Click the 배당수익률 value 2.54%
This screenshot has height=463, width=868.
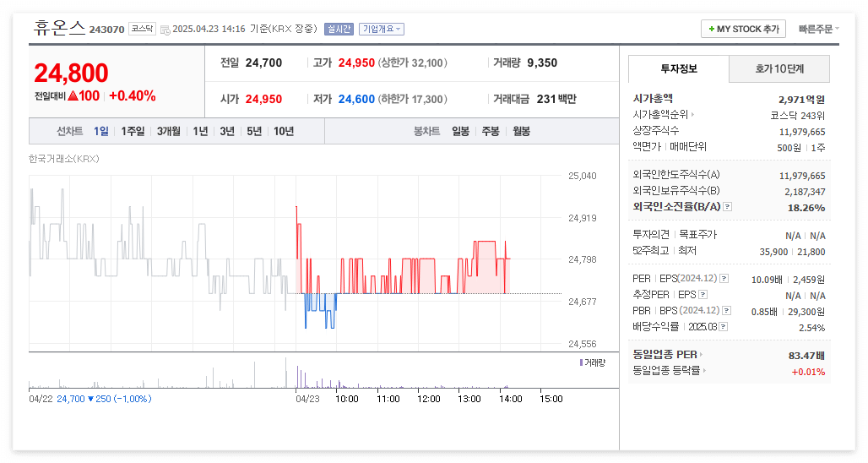[x=811, y=328]
